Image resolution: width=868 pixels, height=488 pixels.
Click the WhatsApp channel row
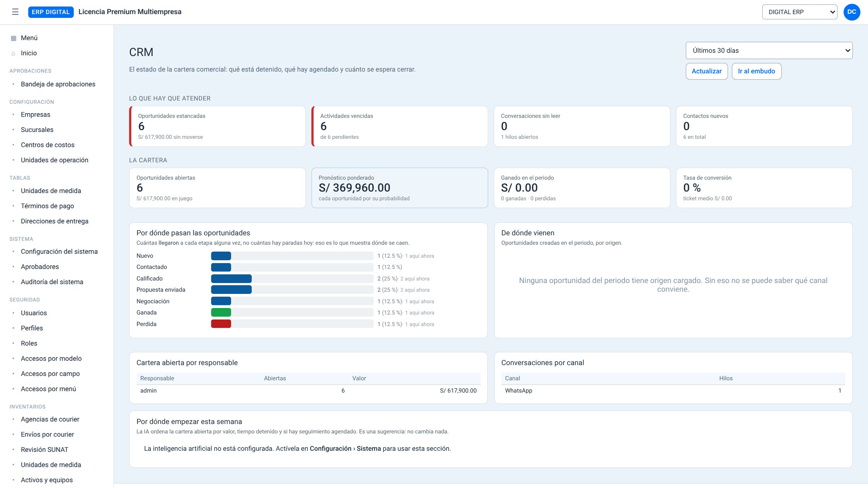673,391
